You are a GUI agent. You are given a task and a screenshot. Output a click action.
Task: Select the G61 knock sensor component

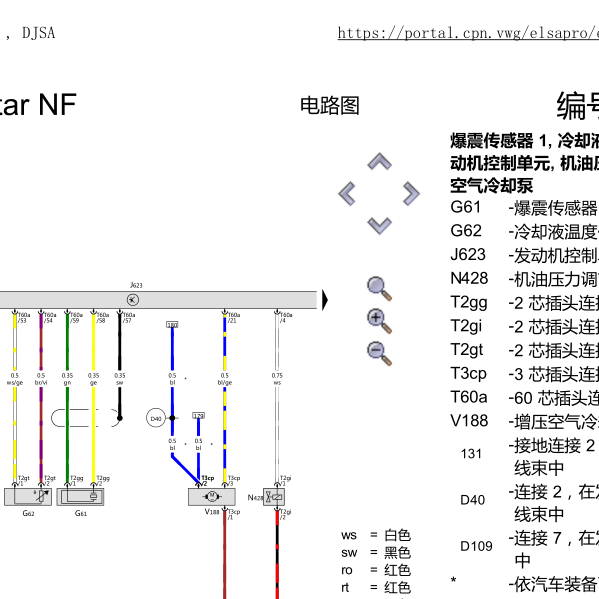coord(80,497)
